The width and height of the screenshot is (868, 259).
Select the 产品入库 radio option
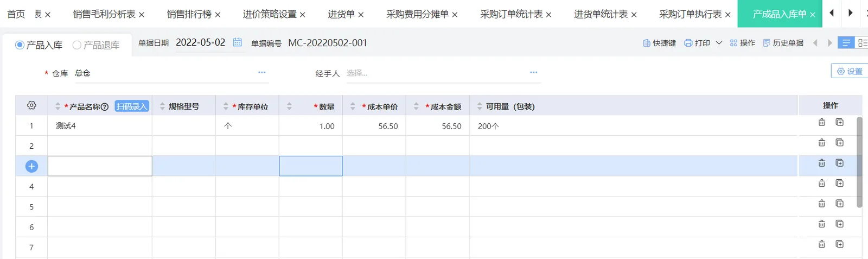coord(39,45)
